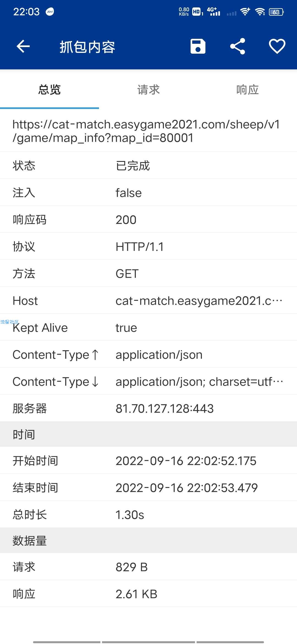
Task: Tap the response Content-Type ↓ row
Action: pos(148,382)
